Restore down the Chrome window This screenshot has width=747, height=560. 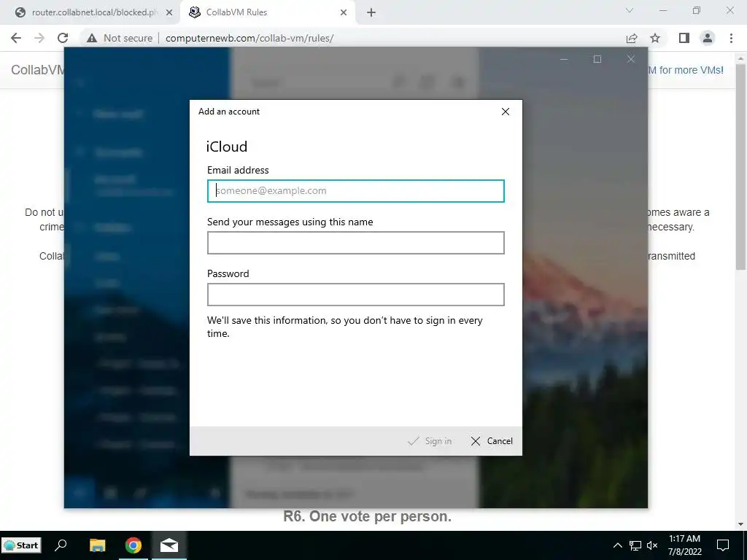click(x=697, y=10)
